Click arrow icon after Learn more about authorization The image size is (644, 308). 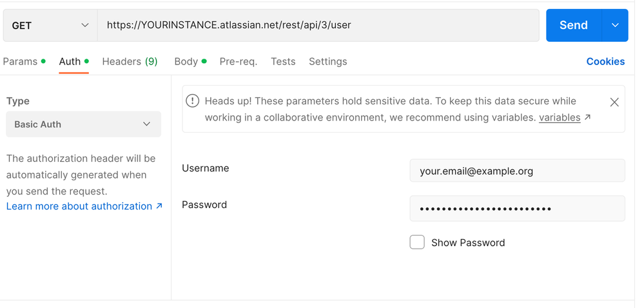pyautogui.click(x=159, y=206)
